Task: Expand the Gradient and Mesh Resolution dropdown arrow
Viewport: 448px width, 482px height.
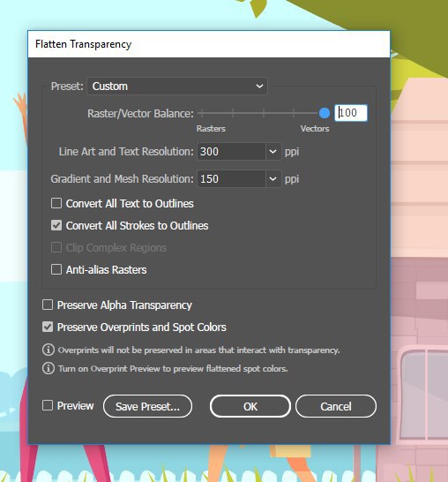Action: click(273, 179)
